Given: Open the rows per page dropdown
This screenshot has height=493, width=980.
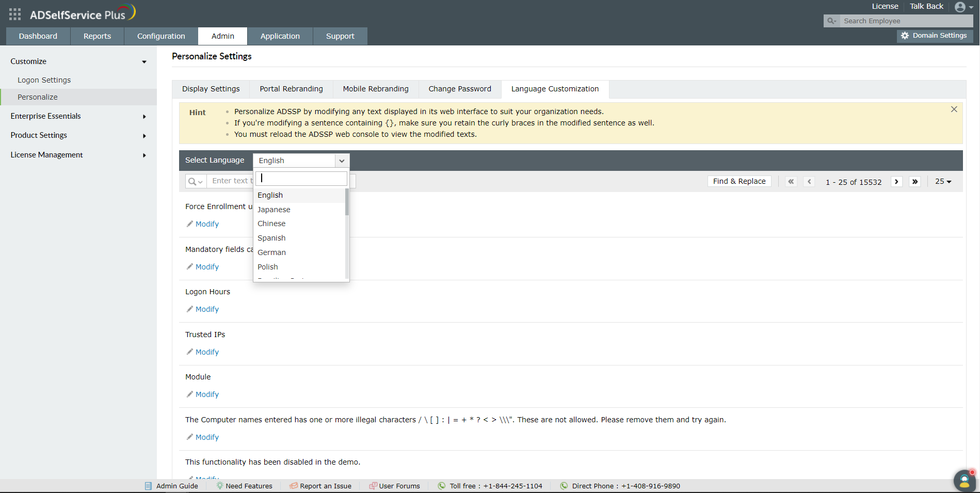Looking at the screenshot, I should 943,182.
